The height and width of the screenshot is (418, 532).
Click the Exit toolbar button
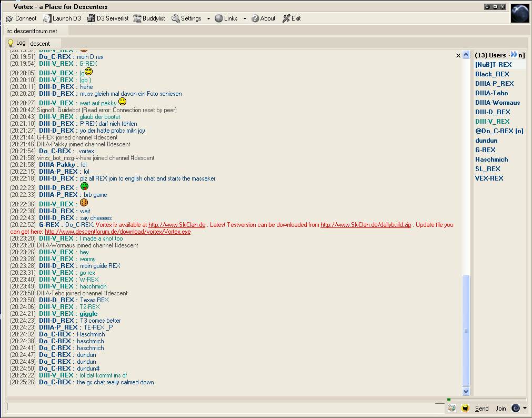292,18
